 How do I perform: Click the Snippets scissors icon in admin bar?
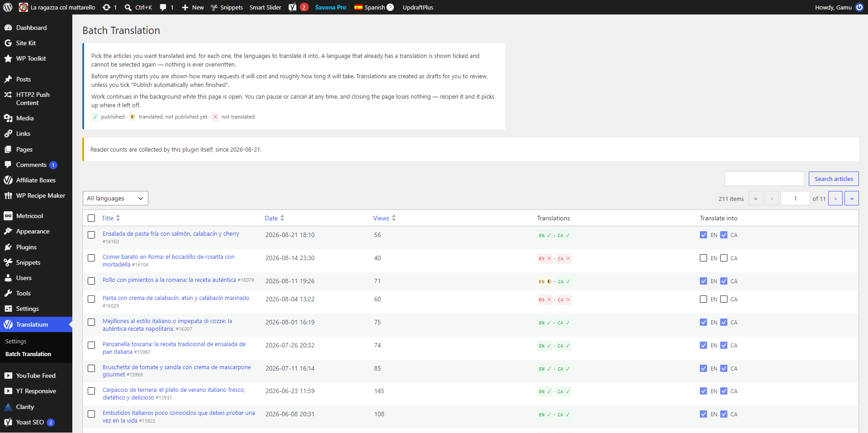[214, 7]
